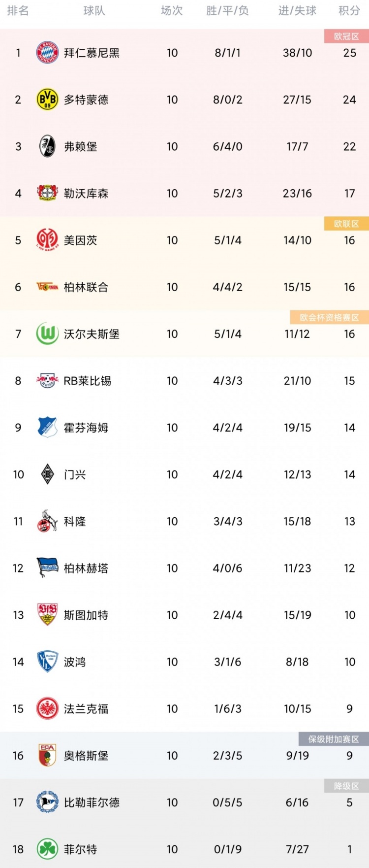Tap the 胜/平/负 record column header
Image resolution: width=369 pixels, height=868 pixels.
click(x=227, y=11)
